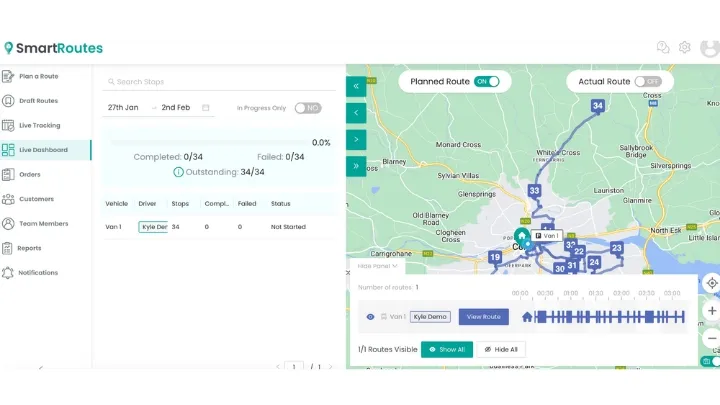Click map stop marker 33
The height and width of the screenshot is (405, 720).
(x=534, y=191)
